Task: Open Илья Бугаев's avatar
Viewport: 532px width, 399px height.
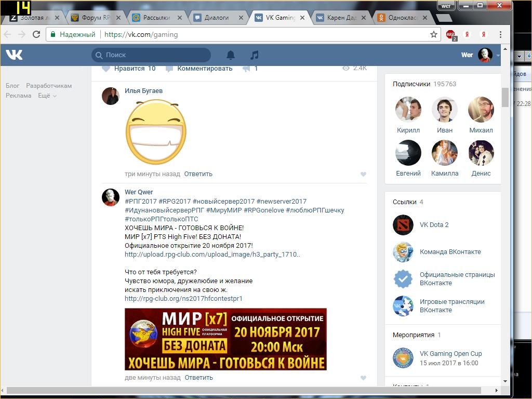Action: pos(111,96)
